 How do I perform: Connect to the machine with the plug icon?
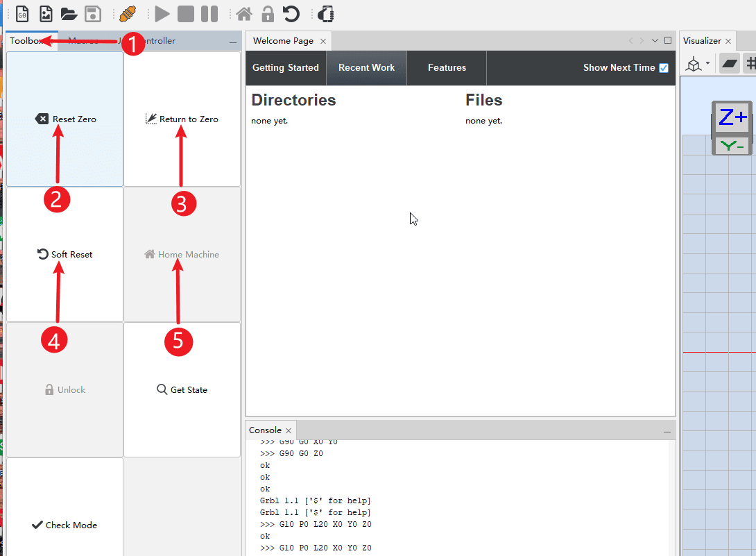[x=128, y=14]
